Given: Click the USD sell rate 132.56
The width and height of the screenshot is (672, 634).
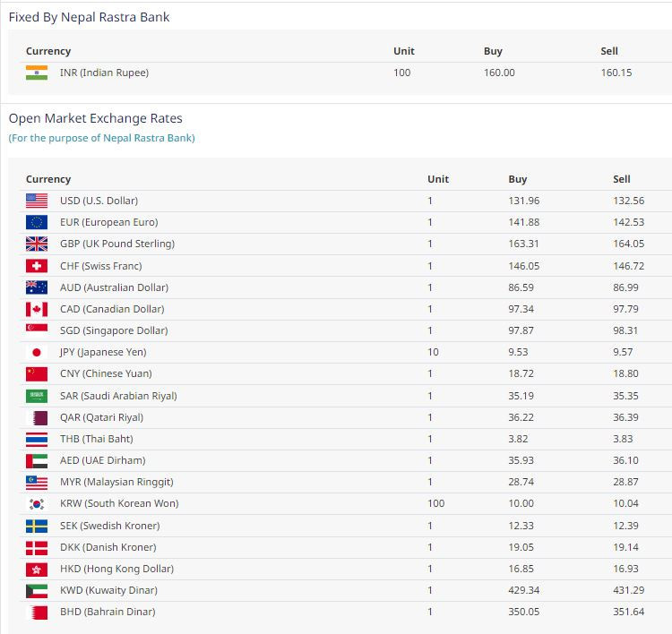Looking at the screenshot, I should pos(629,201).
